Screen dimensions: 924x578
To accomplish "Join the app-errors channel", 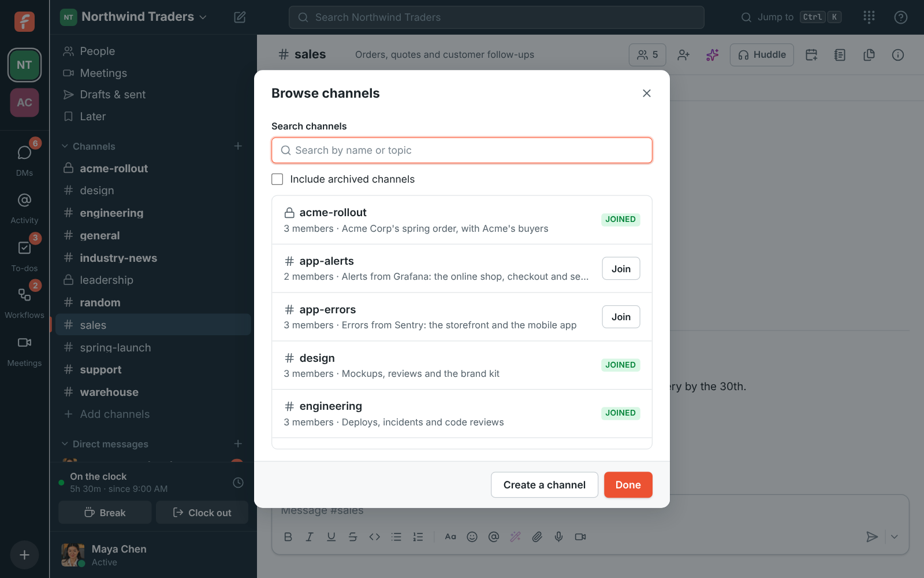I will tap(621, 317).
